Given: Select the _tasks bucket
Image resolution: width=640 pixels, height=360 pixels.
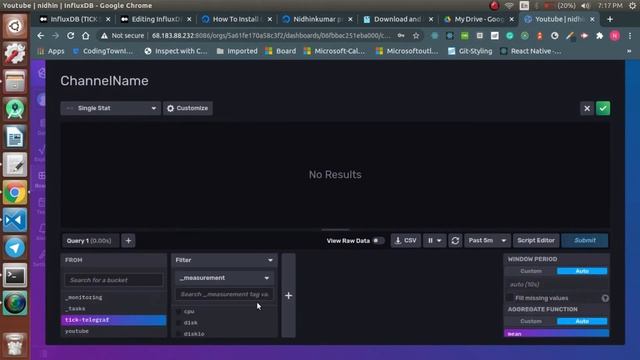Looking at the screenshot, I should [x=113, y=309].
